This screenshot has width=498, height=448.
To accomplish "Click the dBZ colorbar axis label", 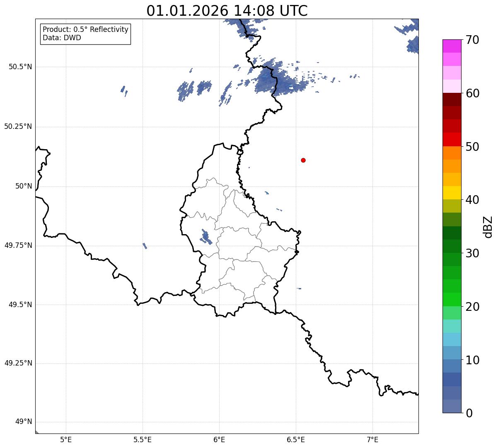I will (x=488, y=227).
